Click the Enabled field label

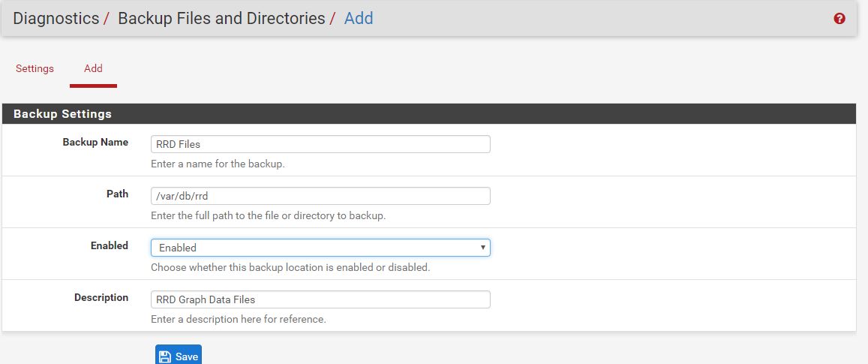[109, 245]
